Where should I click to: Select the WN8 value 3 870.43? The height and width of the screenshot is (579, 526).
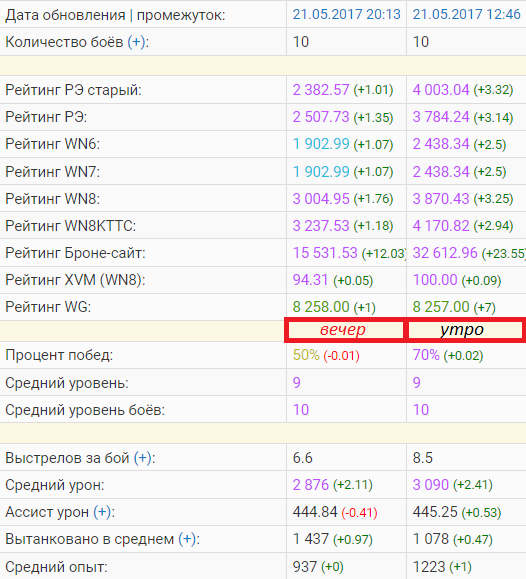click(x=441, y=199)
